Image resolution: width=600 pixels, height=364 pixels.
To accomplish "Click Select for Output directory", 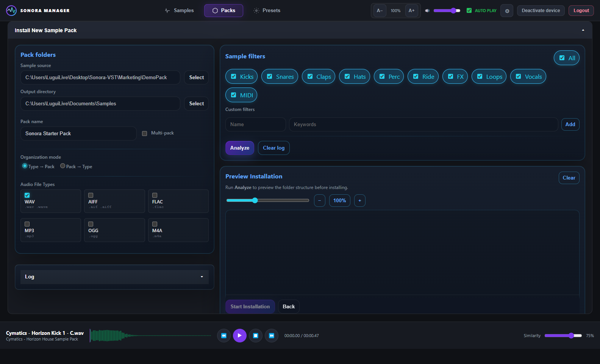I will coord(197,103).
